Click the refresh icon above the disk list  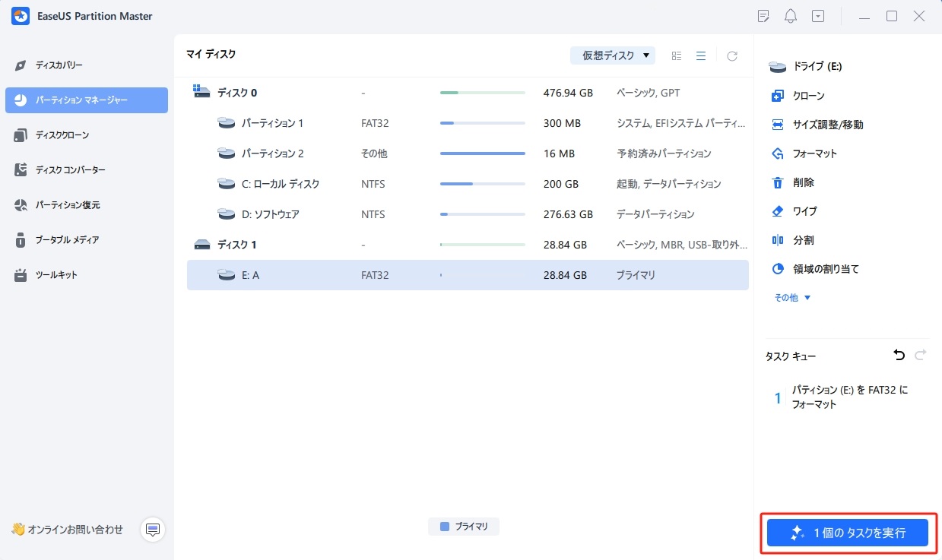click(731, 55)
